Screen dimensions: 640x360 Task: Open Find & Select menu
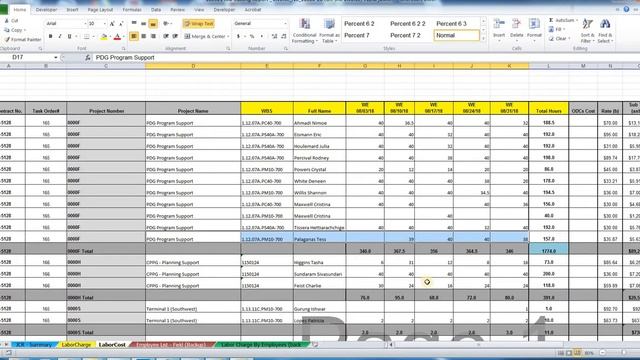(605, 31)
